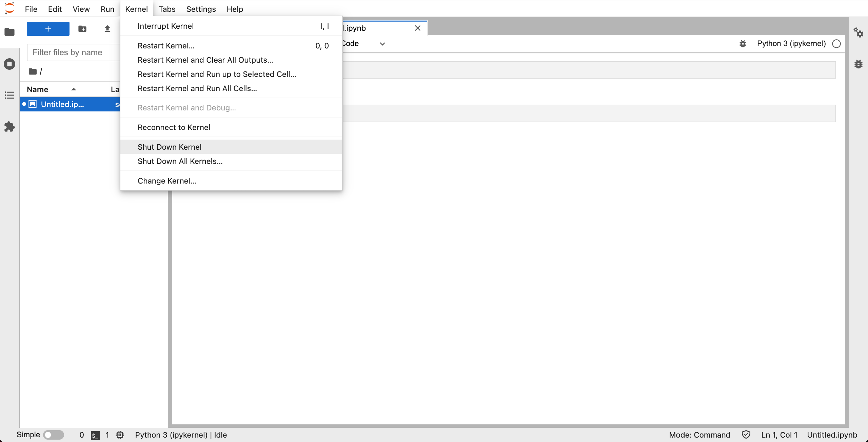Enable the debugger in the notebook toolbar

pyautogui.click(x=743, y=44)
